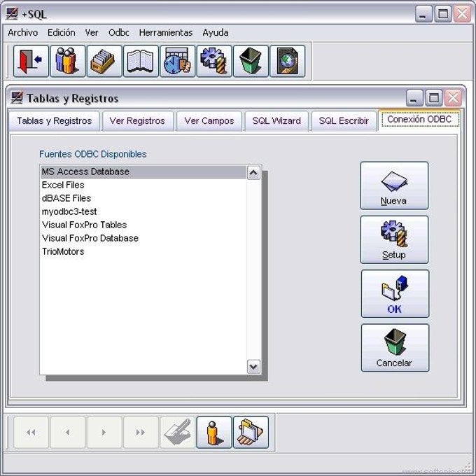The width and height of the screenshot is (476, 476).
Task: Confirm with the OK button
Action: point(395,293)
